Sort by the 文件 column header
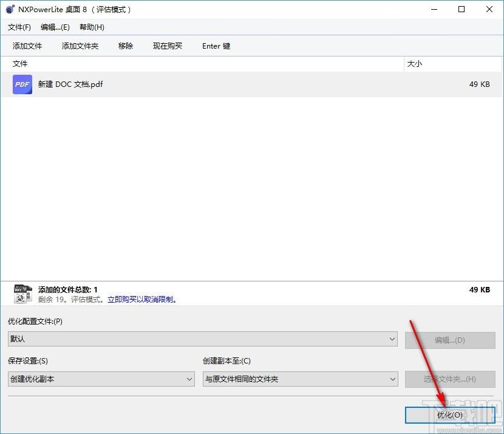504x434 pixels. click(x=202, y=64)
